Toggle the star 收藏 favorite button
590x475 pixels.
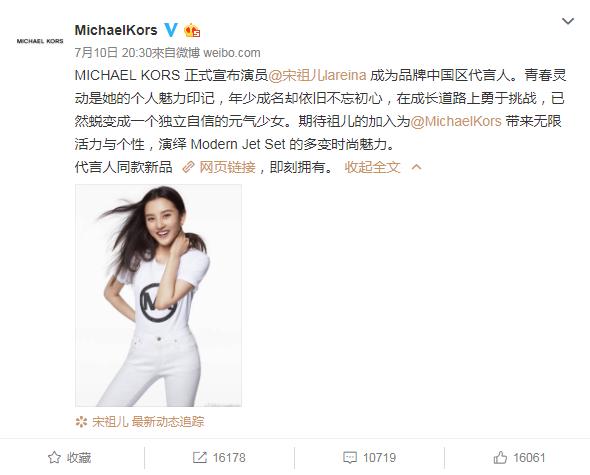pyautogui.click(x=70, y=458)
